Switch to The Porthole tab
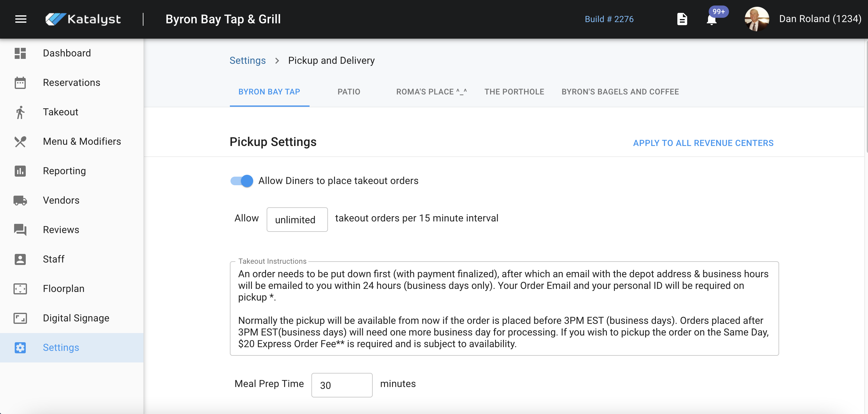This screenshot has width=868, height=414. click(x=514, y=92)
